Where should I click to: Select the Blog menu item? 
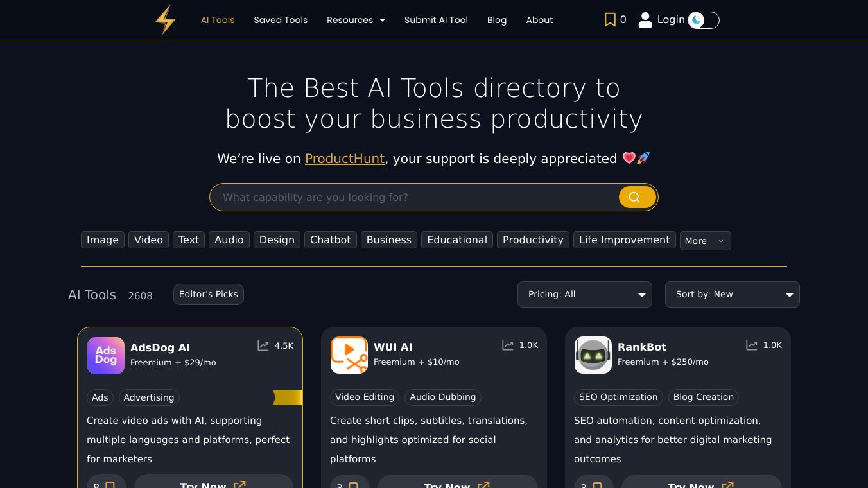click(497, 20)
